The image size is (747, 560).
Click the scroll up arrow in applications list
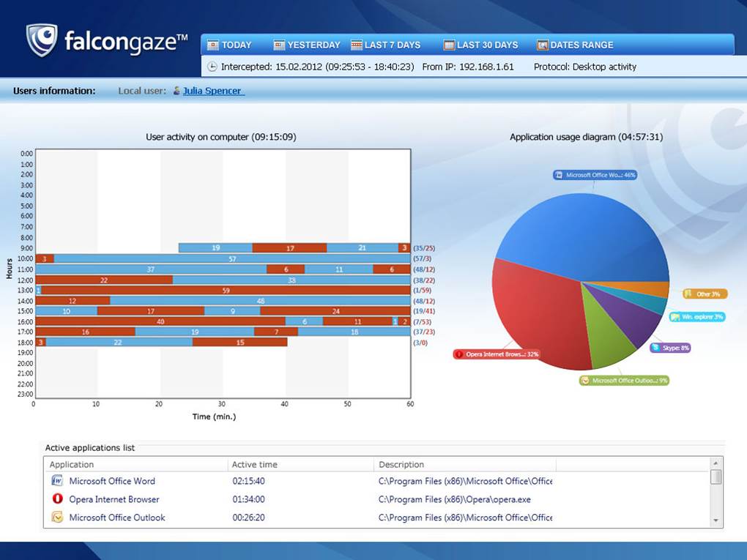click(716, 463)
